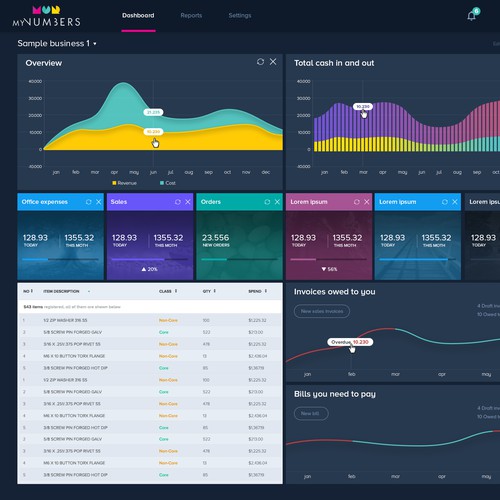500x500 pixels.
Task: Click the Overview panel title
Action: click(44, 63)
